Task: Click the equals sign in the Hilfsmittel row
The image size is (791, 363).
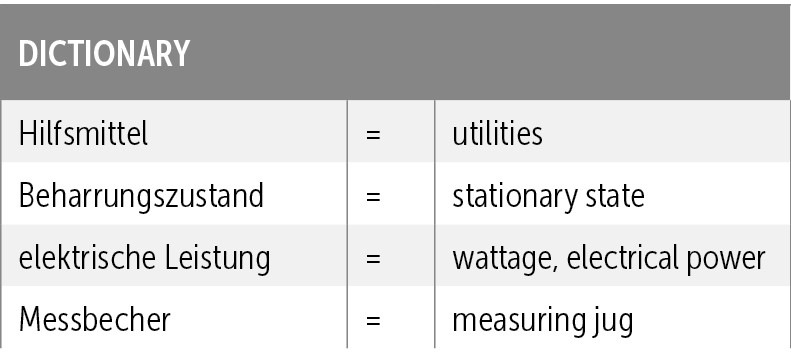Action: click(373, 135)
